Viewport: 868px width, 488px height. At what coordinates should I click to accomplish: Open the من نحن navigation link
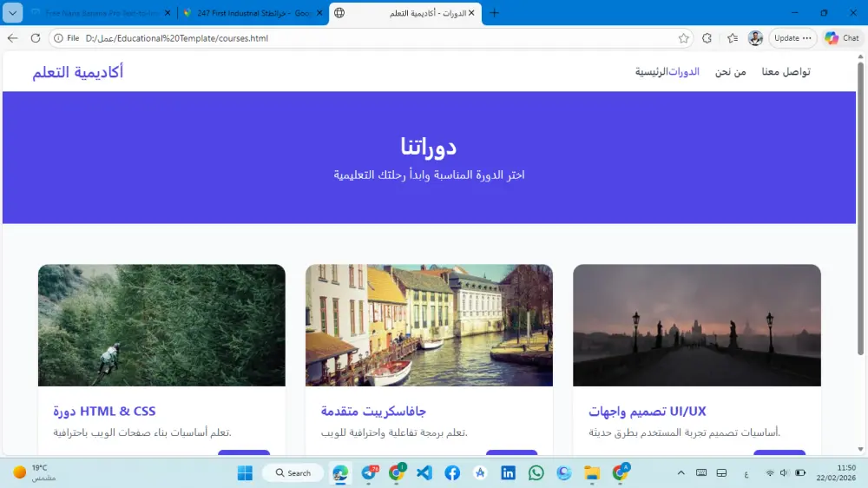coord(730,72)
